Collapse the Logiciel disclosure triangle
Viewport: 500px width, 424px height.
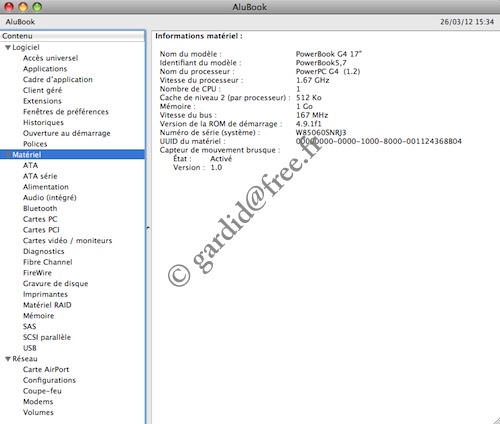(8, 48)
